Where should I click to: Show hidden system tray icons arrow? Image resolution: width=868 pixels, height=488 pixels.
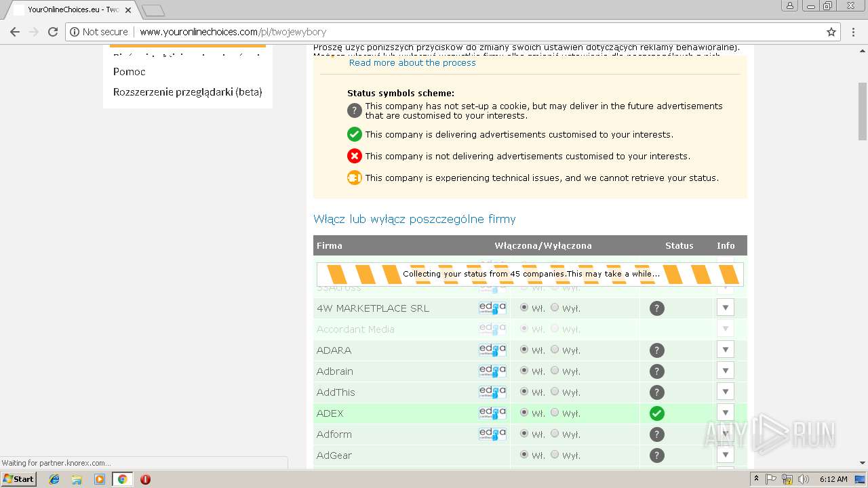click(756, 479)
